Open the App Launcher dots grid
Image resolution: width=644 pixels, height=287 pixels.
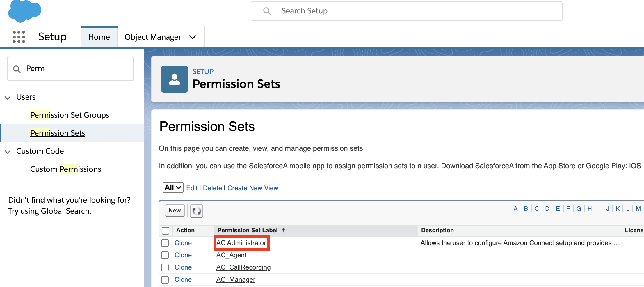point(19,37)
